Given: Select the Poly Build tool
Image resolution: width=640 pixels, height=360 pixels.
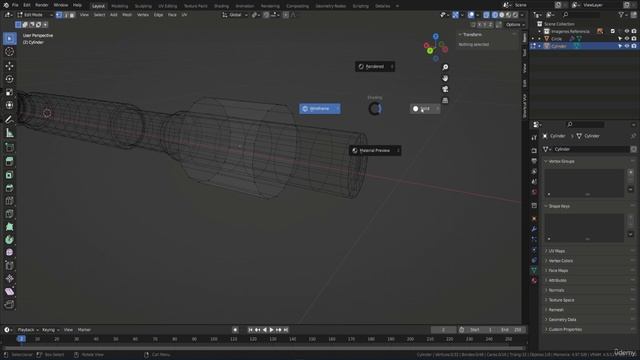Looking at the screenshot, I should [9, 227].
